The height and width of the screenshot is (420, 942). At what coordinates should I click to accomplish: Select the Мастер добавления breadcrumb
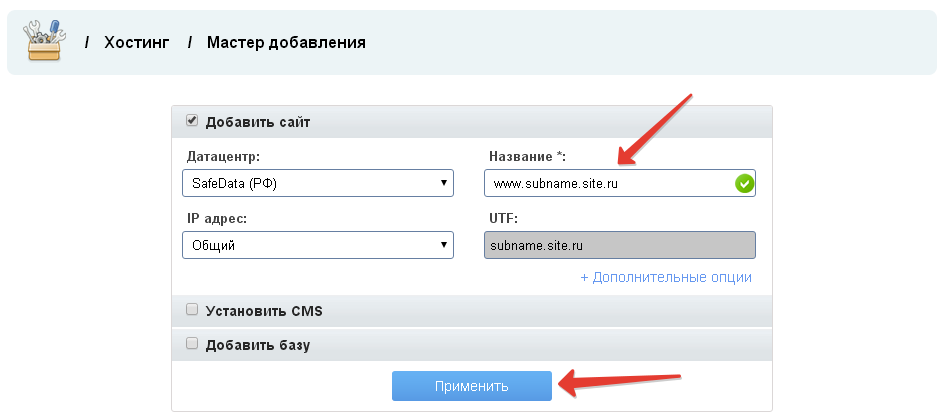[x=286, y=43]
